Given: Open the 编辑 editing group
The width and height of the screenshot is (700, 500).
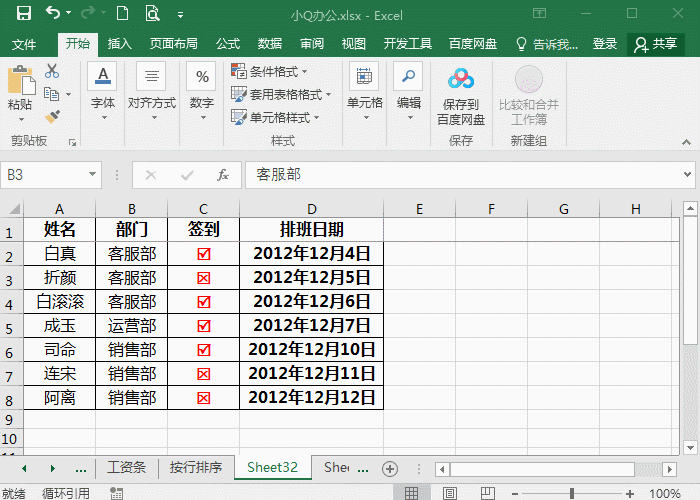Looking at the screenshot, I should pos(408,92).
